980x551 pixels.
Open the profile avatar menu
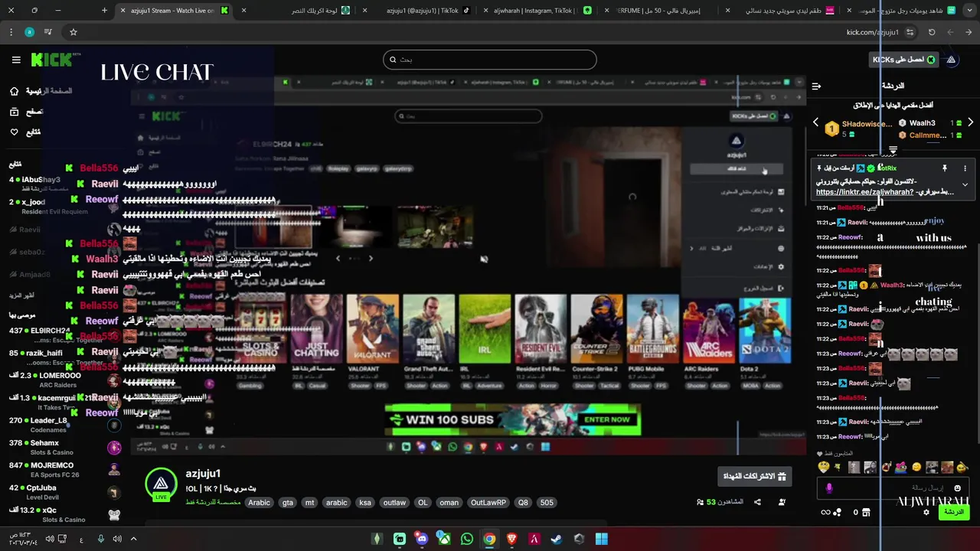coord(951,60)
